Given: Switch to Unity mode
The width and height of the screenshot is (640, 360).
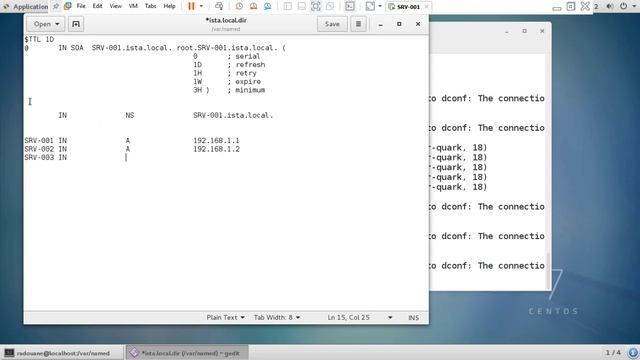Looking at the screenshot, I should (330, 6).
